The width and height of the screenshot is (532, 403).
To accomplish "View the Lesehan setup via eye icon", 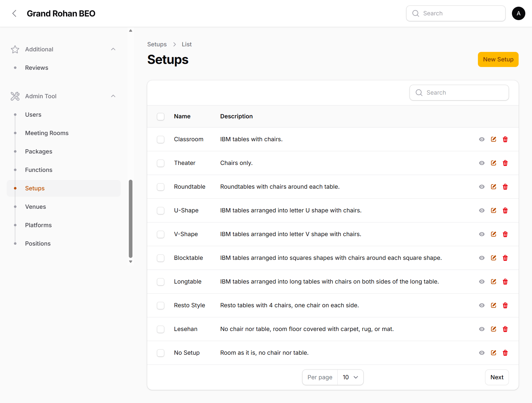I will (482, 329).
